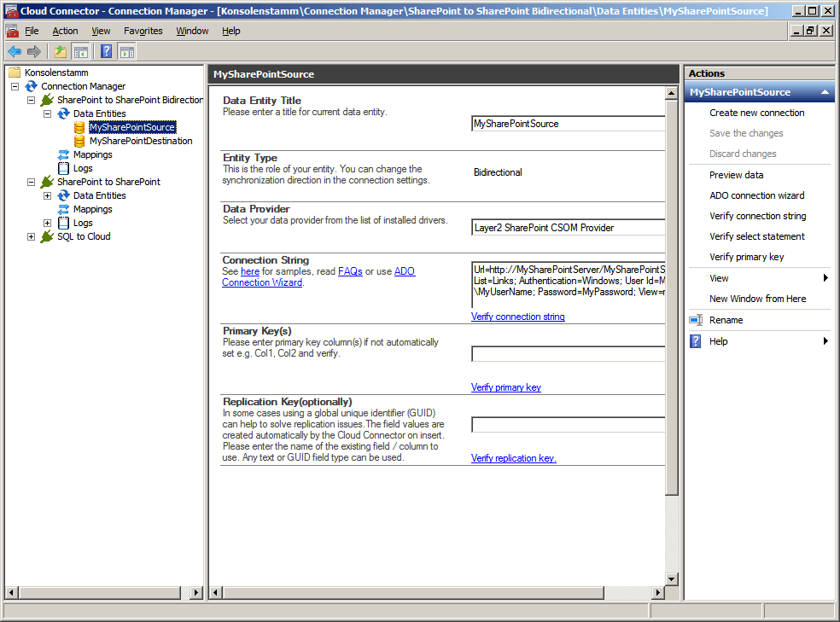Click the Data Entity Title input field
Image resolution: width=840 pixels, height=622 pixels.
(569, 124)
